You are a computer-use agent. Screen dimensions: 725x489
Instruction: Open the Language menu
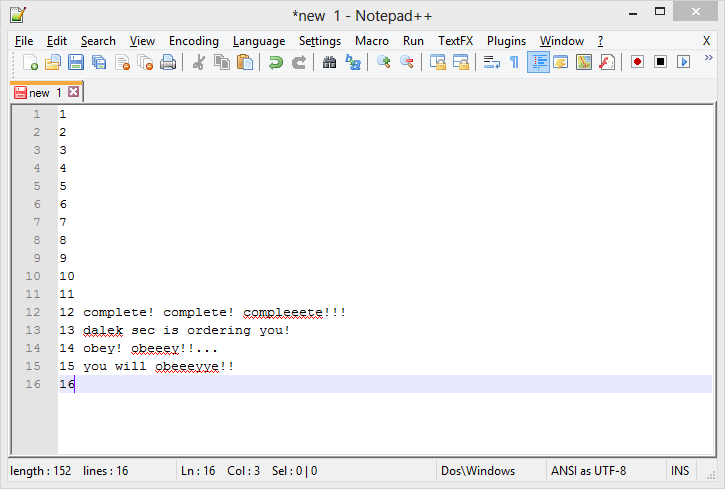tap(259, 41)
